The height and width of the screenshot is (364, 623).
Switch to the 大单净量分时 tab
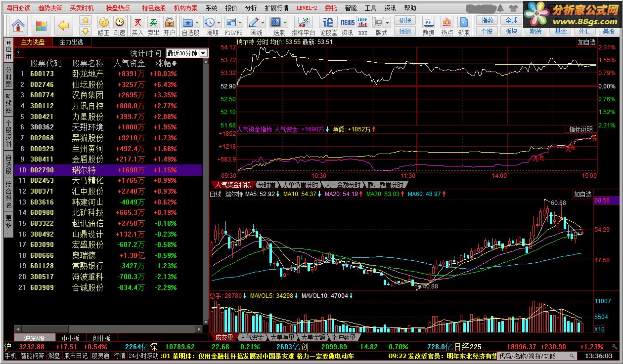pos(300,184)
